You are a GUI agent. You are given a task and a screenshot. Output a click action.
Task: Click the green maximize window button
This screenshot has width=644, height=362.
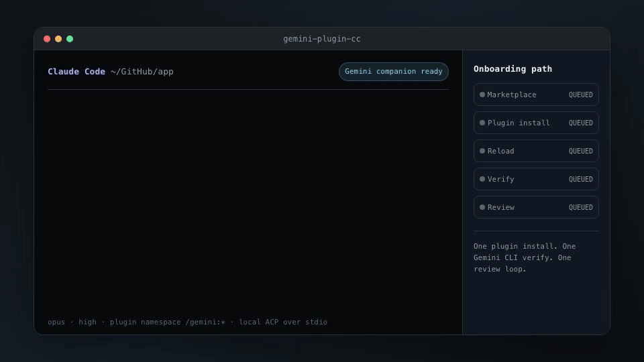click(70, 39)
